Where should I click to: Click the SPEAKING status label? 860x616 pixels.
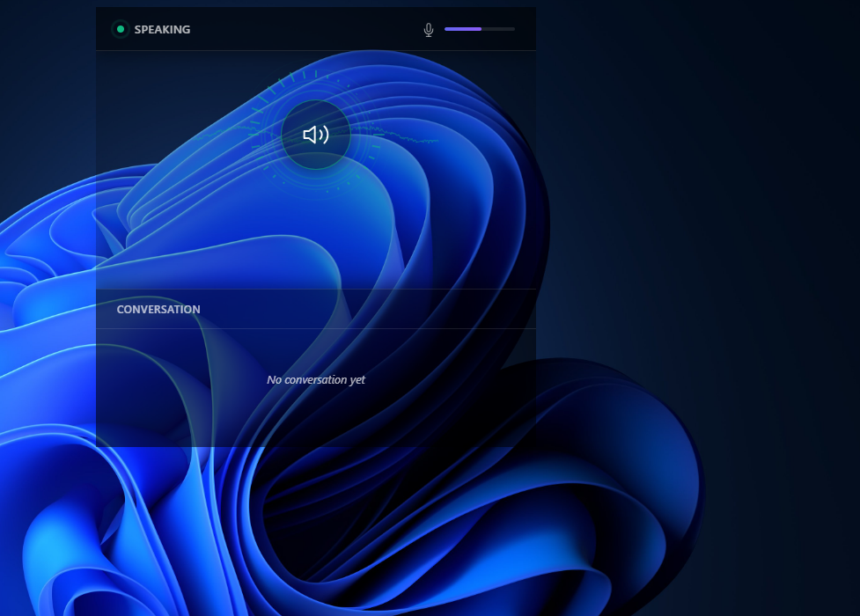click(x=162, y=30)
